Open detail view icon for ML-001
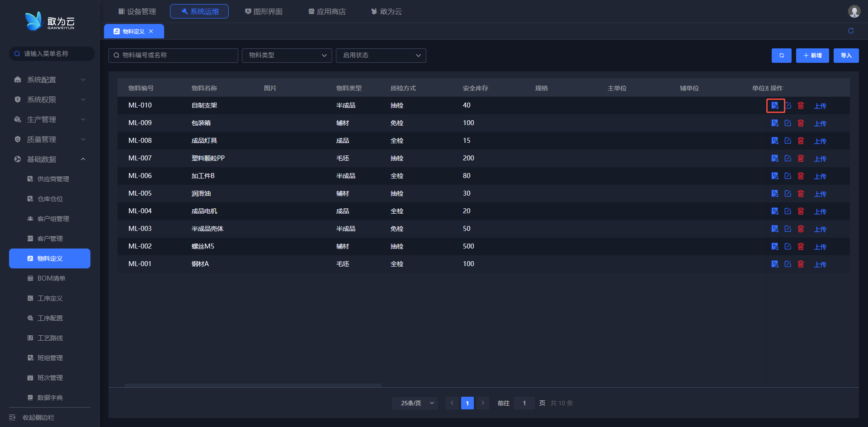This screenshot has width=868, height=427. tap(775, 264)
